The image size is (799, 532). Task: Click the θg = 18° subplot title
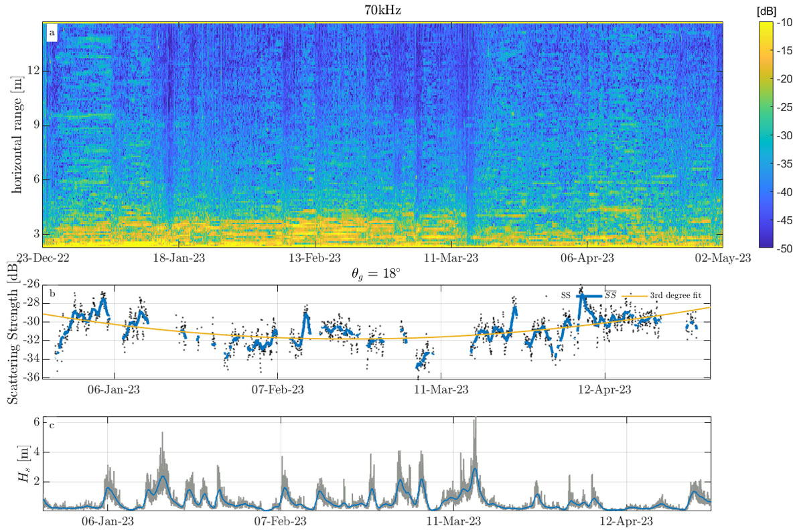point(384,274)
